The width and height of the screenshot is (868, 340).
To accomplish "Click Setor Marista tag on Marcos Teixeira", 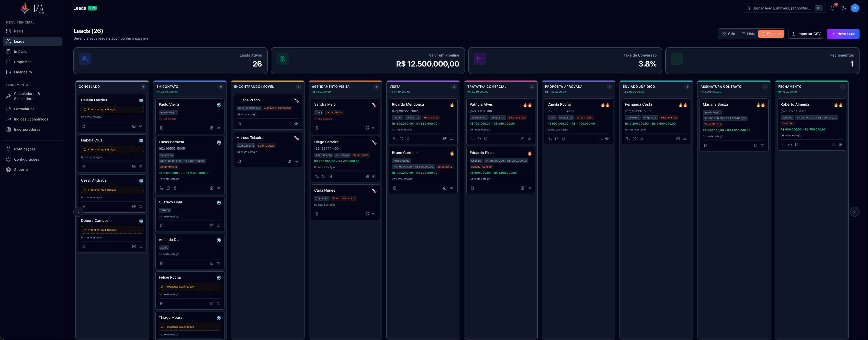I will [x=266, y=146].
